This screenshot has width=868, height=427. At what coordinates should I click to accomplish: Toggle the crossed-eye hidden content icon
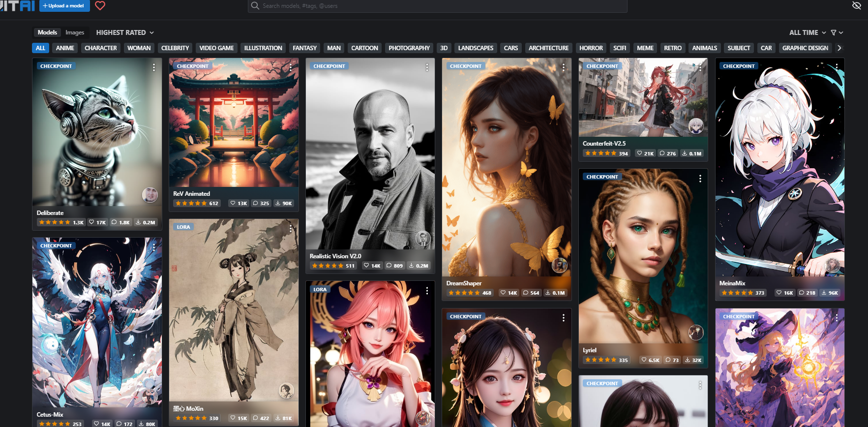coord(856,6)
